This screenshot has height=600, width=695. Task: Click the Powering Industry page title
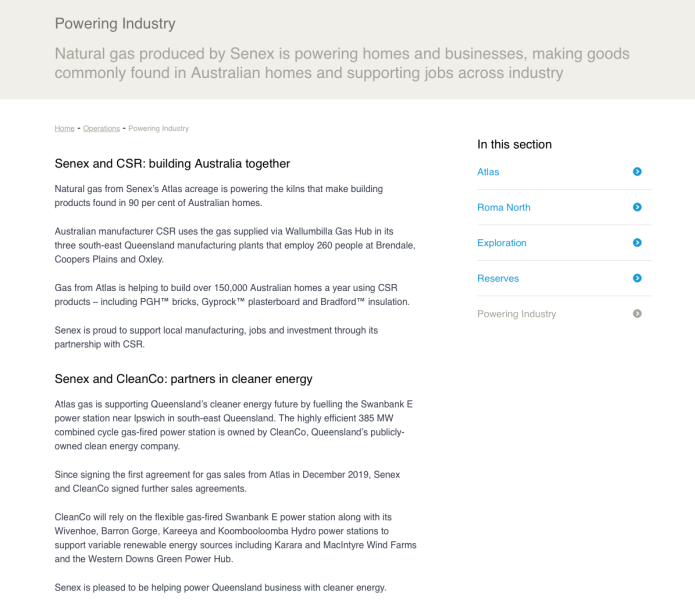tap(114, 23)
